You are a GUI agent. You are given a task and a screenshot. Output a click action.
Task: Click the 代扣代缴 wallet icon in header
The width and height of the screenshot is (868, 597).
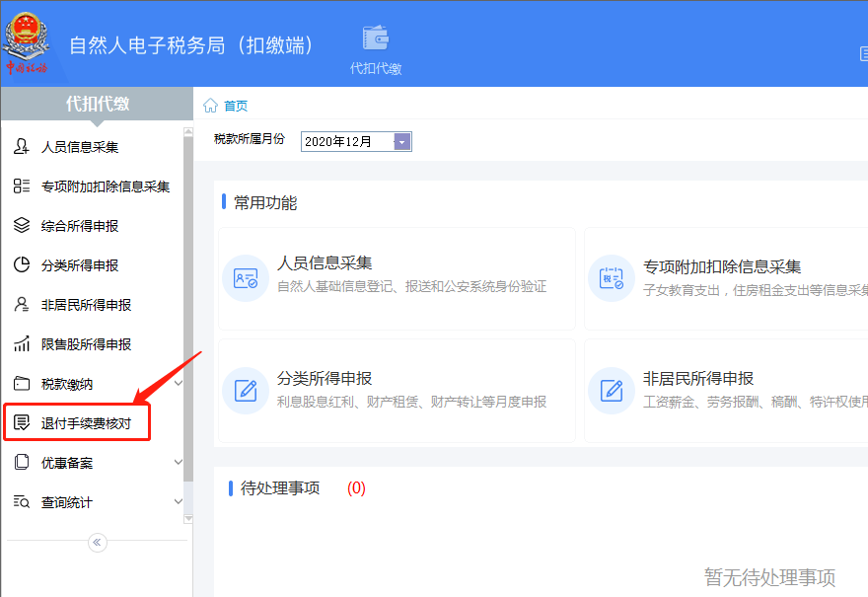click(376, 37)
